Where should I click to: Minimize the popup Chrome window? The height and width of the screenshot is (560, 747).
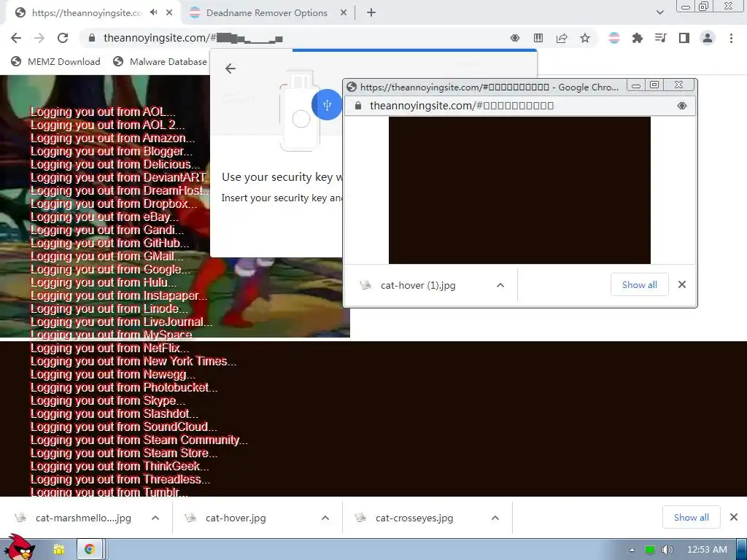pos(636,86)
